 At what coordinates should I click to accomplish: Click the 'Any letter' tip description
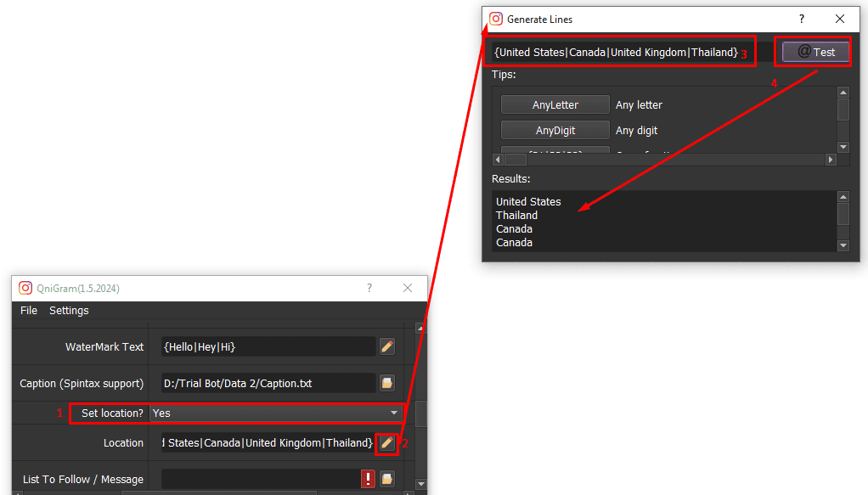coord(639,104)
